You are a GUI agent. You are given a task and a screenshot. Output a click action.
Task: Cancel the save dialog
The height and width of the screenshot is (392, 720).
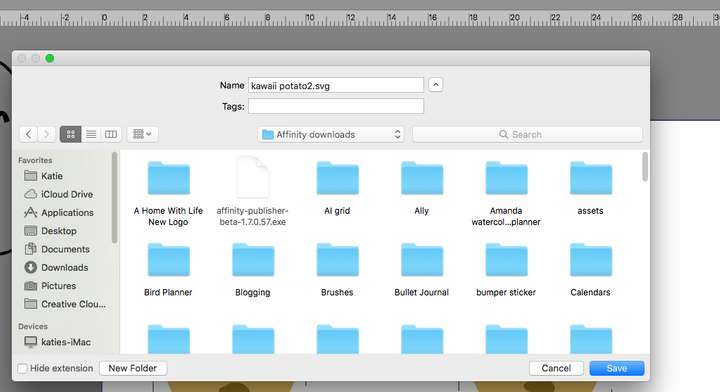pos(556,368)
